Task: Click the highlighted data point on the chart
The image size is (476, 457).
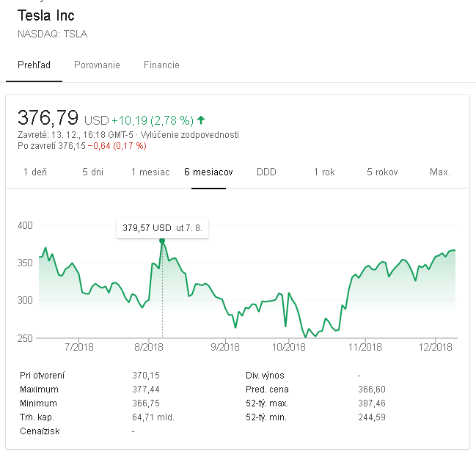Action: [x=162, y=241]
